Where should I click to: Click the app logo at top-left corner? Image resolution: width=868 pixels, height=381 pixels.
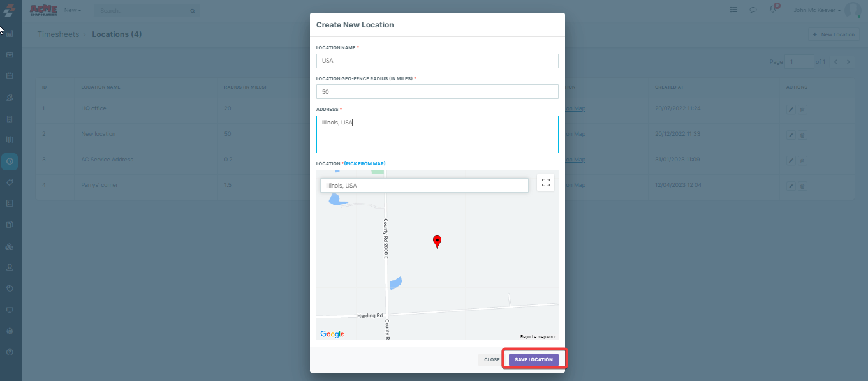point(10,11)
